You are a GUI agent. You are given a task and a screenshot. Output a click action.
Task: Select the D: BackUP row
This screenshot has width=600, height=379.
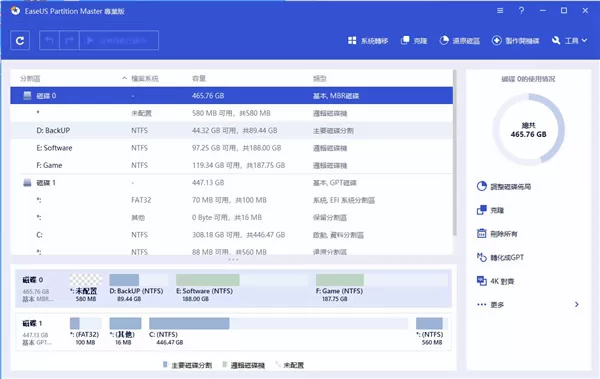click(232, 131)
